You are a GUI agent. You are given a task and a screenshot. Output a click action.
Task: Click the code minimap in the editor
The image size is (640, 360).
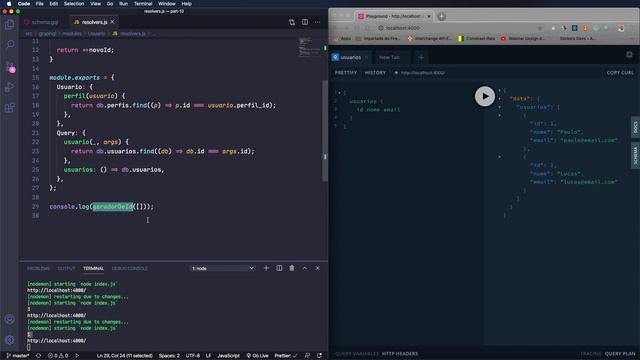tap(310, 47)
